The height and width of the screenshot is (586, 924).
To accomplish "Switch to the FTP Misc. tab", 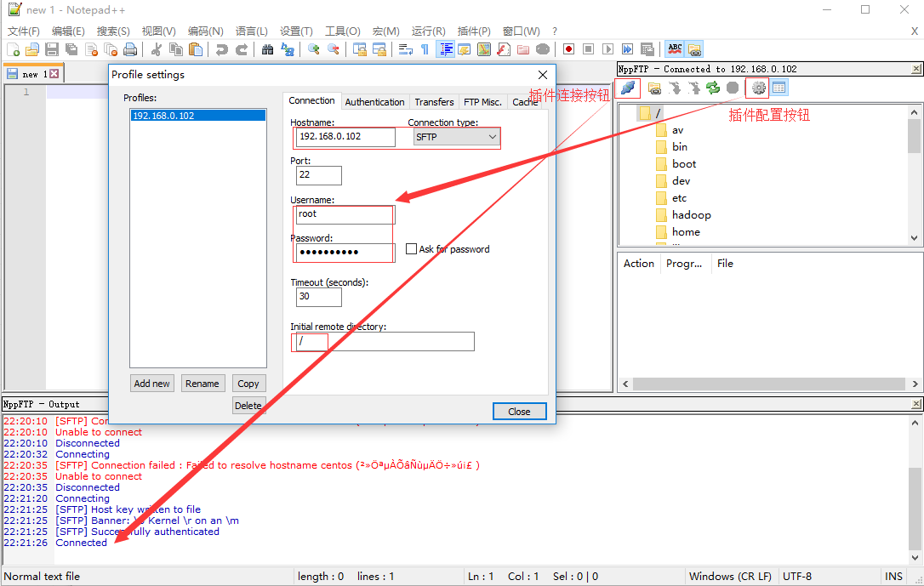I will 482,102.
